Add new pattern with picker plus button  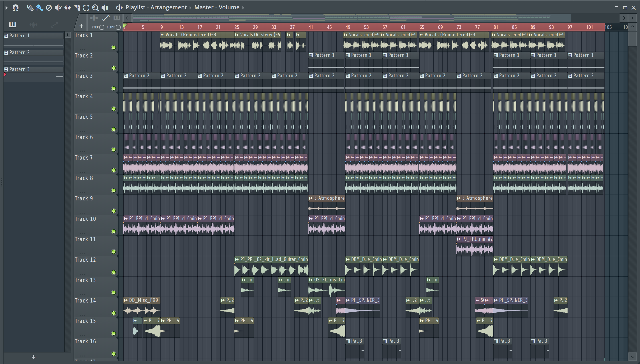[x=34, y=357]
